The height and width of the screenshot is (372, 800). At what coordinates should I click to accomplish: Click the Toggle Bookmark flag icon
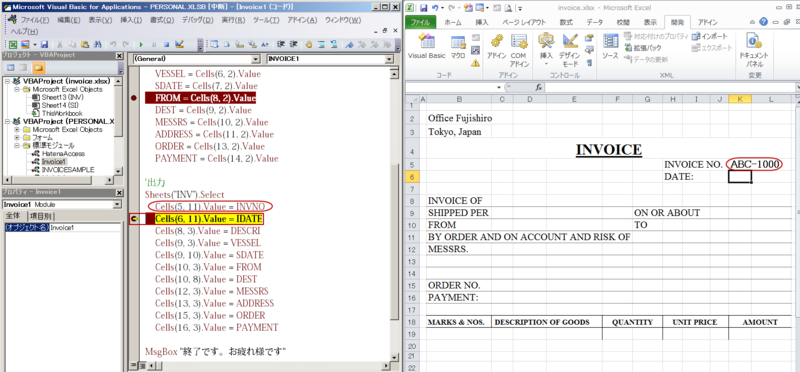(349, 44)
